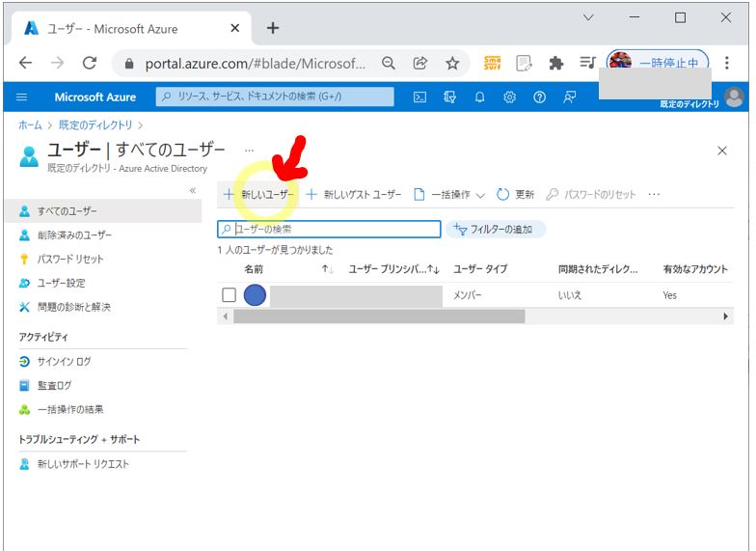This screenshot has width=756, height=551.
Task: Focus the ユーザーの検索 search box
Action: point(330,230)
